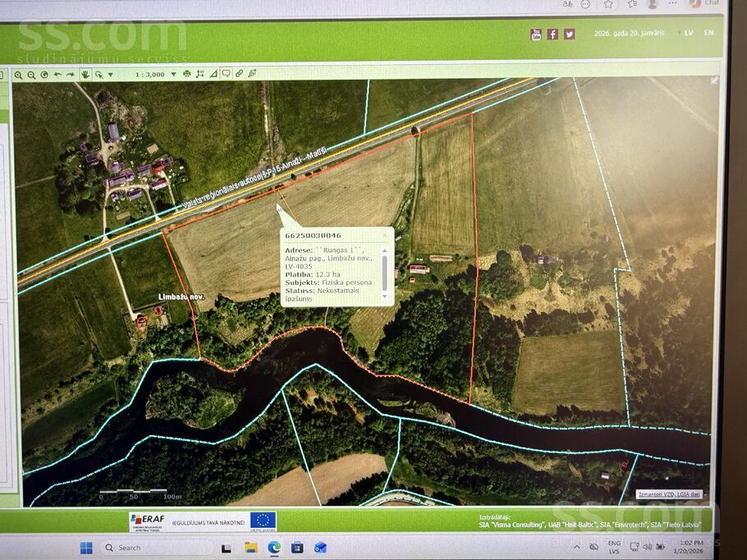The image size is (747, 560).
Task: Open the YouTube social icon
Action: point(536,34)
